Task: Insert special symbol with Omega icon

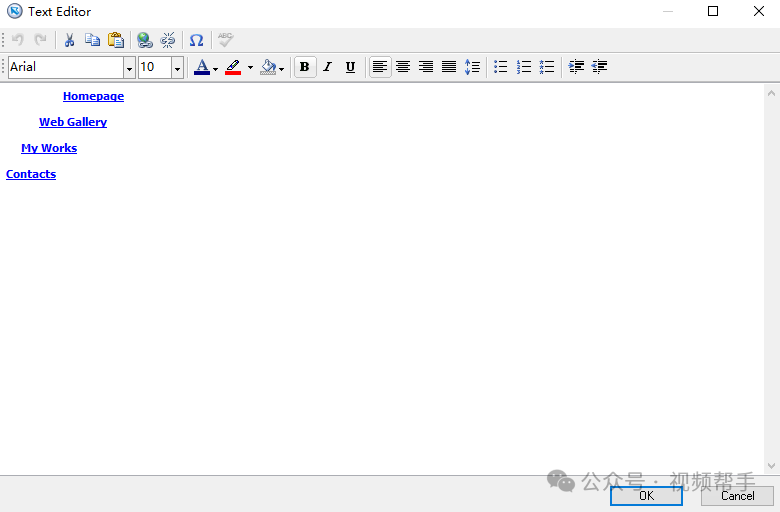Action: 196,40
